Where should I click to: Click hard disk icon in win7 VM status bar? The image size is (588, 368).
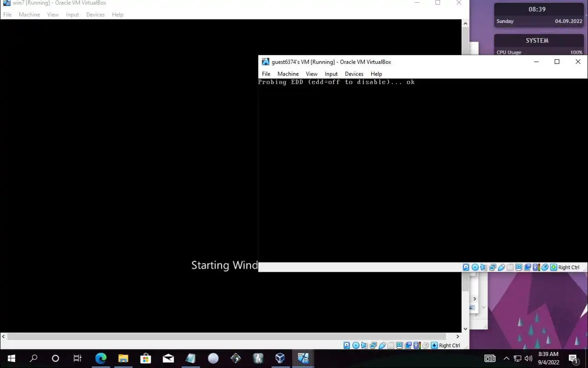(347, 345)
